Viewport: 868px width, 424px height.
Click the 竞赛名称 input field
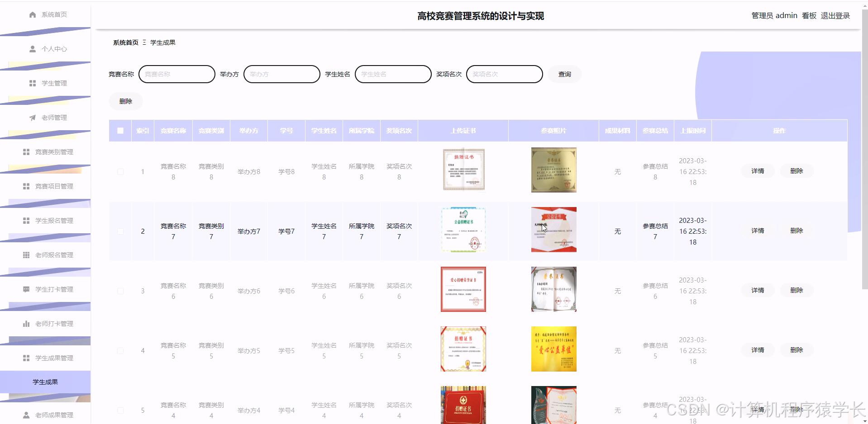176,74
